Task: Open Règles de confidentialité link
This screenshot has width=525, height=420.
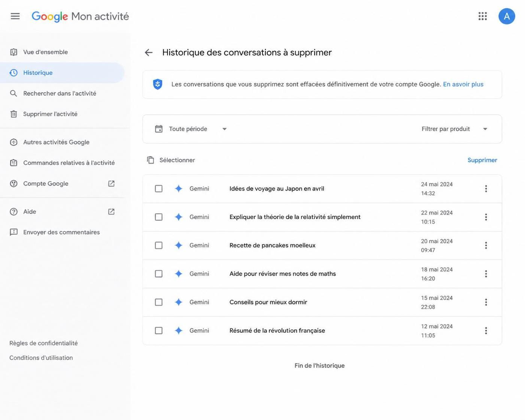Action: [x=43, y=343]
